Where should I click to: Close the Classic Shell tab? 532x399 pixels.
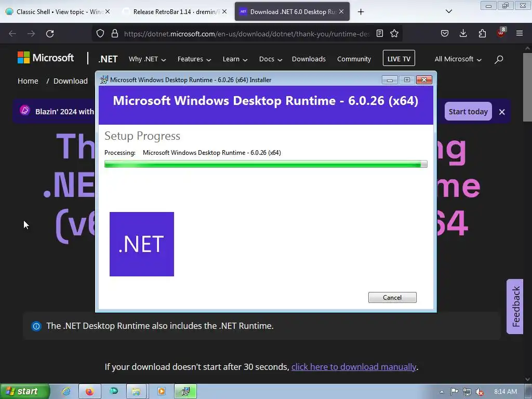[108, 11]
